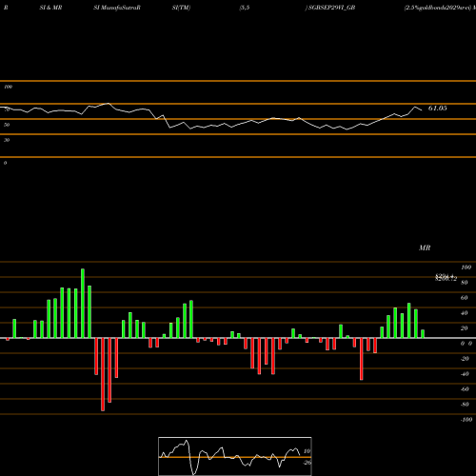Click the MR axis label -60

click(x=465, y=389)
